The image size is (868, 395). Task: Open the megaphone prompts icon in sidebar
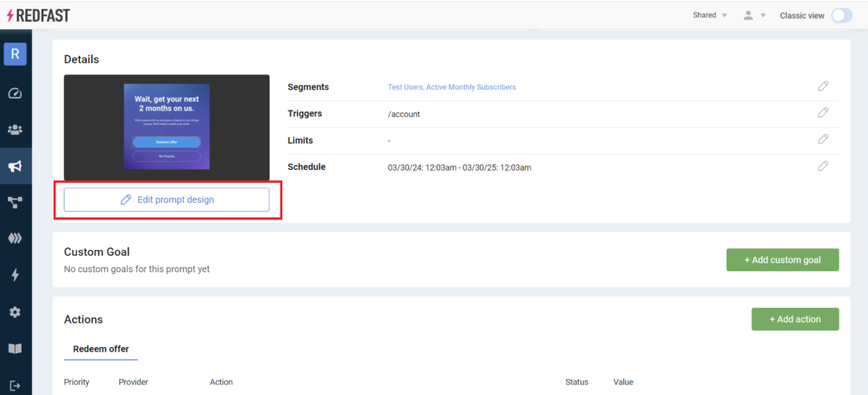(x=15, y=166)
